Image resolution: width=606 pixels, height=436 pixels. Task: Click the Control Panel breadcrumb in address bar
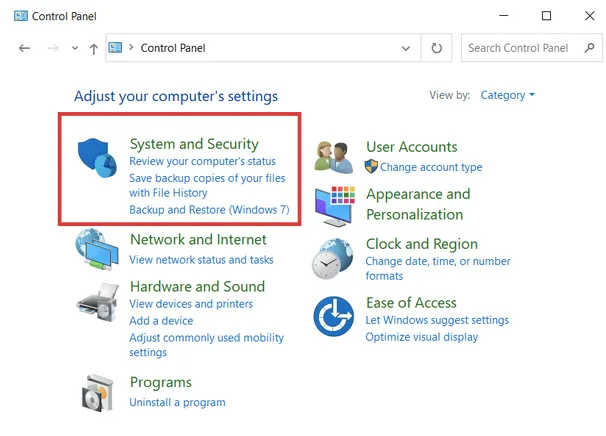tap(173, 48)
